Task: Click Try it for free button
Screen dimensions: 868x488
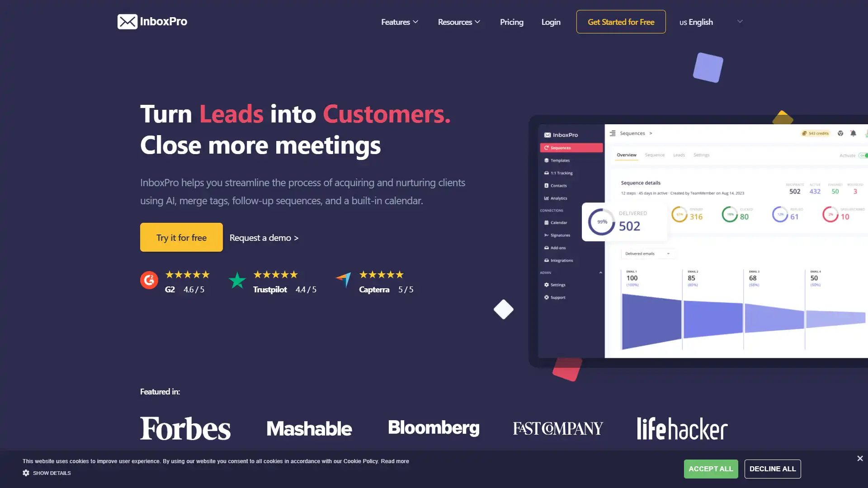Action: [181, 237]
